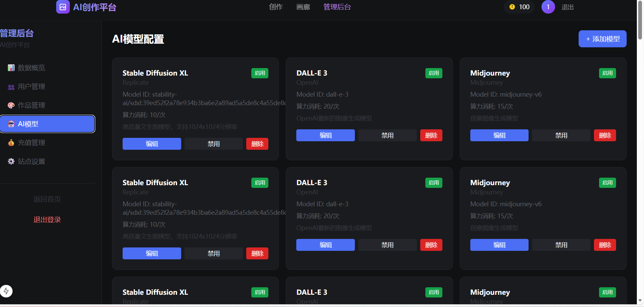
Task: Click the 充值管理 money bag icon
Action: click(x=11, y=143)
